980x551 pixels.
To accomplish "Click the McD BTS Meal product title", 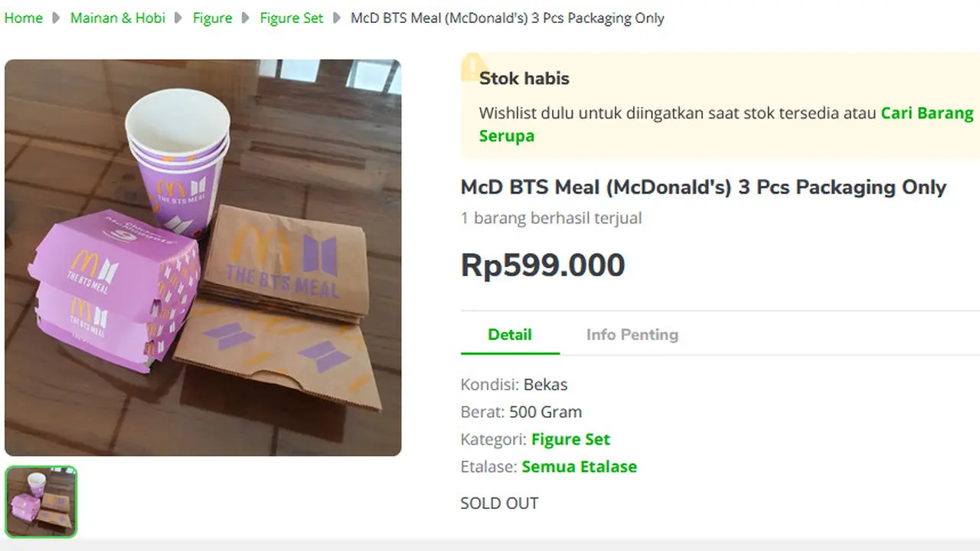I will [703, 187].
